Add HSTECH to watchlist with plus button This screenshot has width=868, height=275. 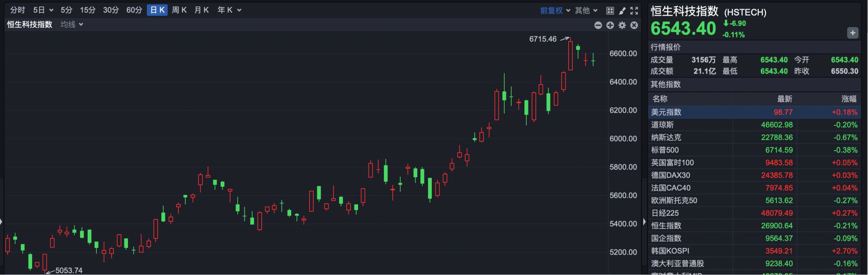[853, 33]
